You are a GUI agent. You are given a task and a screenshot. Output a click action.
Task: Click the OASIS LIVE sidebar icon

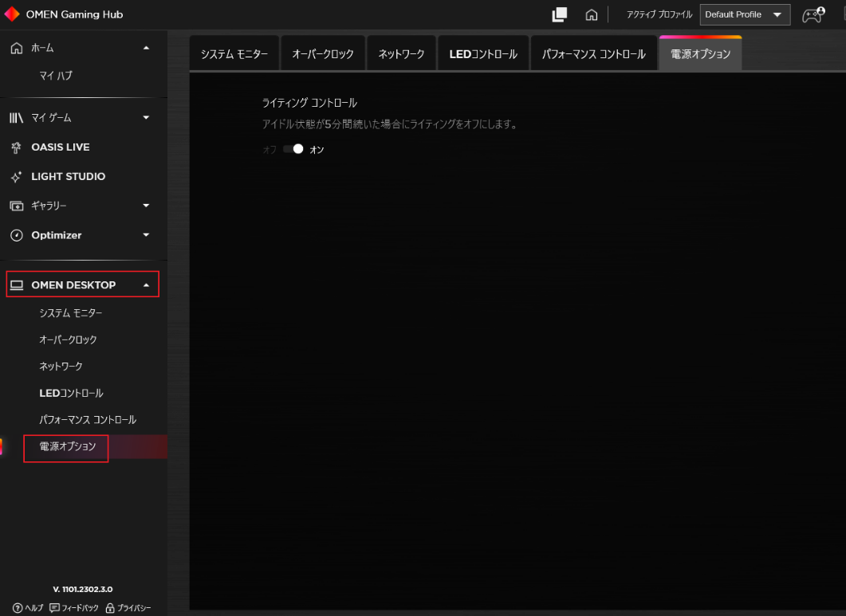[x=16, y=147]
